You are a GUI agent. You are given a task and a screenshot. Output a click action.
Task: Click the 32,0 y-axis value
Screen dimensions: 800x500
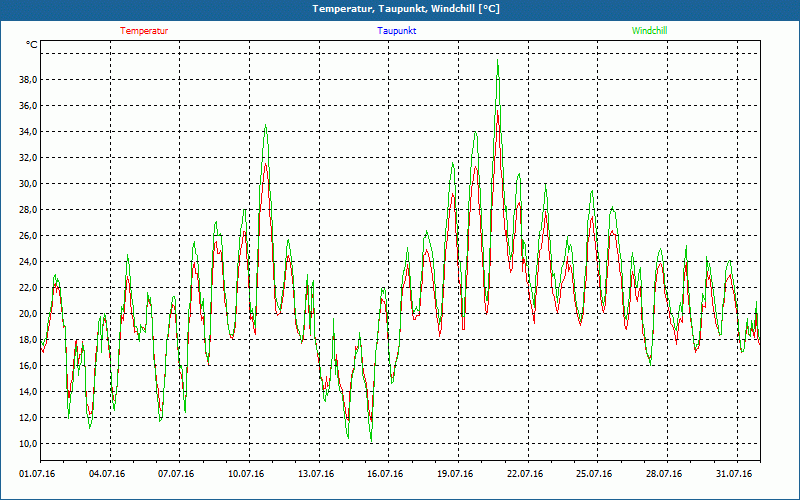click(28, 158)
